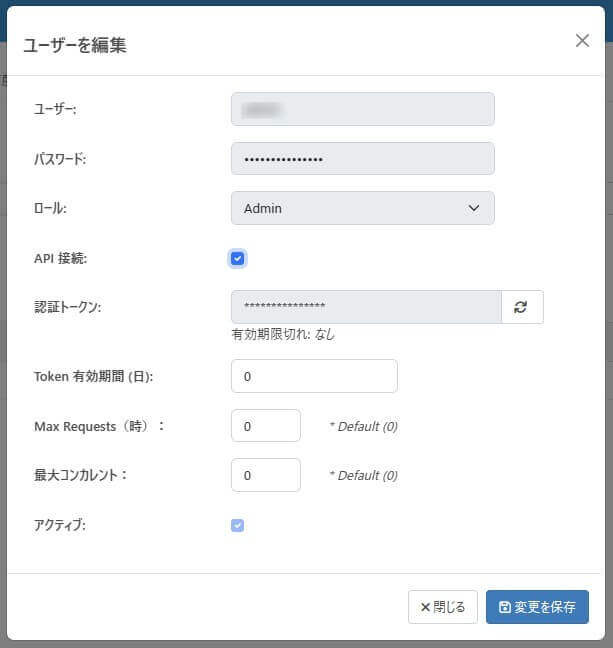Select the Token 有効期間 (日) input
Viewport: 613px width, 648px height.
pos(314,376)
